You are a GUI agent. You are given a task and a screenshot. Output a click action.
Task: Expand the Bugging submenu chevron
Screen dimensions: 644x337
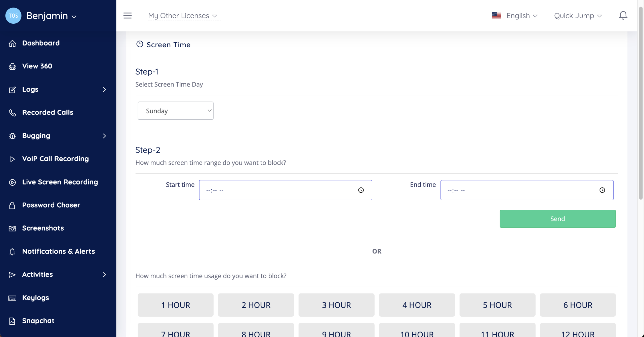coord(104,136)
